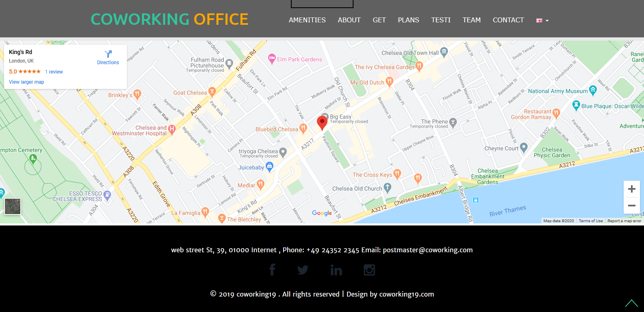Screen dimensions: 644x312
Task: Click the Bluebird Chelsea restaurant marker
Action: pos(303,129)
